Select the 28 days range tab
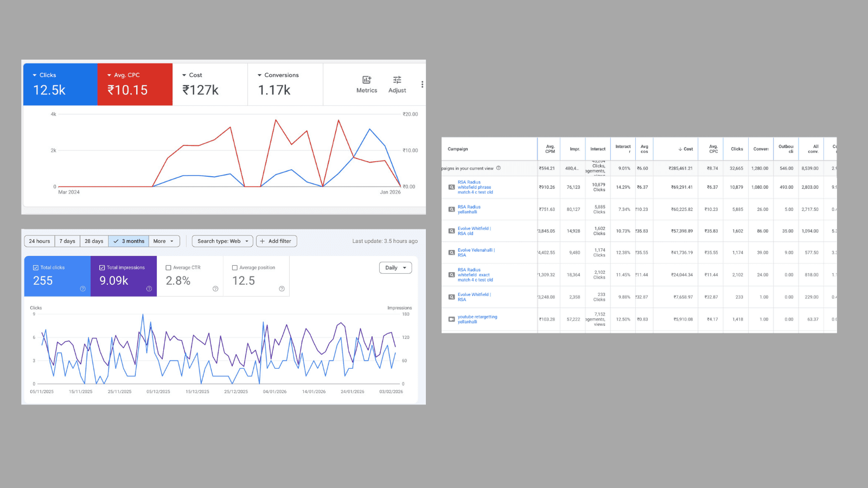The image size is (868, 488). tap(94, 241)
